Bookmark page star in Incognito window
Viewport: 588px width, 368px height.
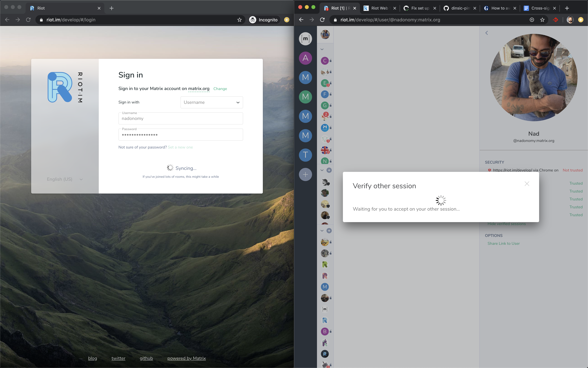[x=240, y=20]
